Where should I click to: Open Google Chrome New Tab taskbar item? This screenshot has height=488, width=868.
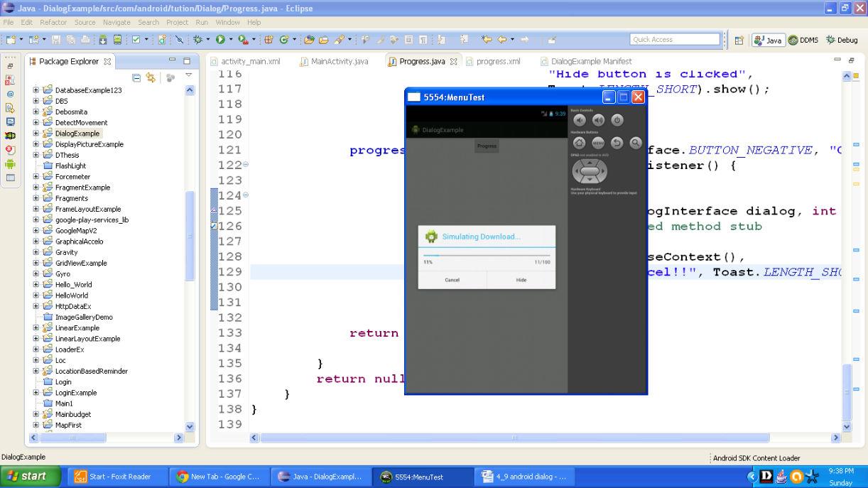tap(221, 477)
